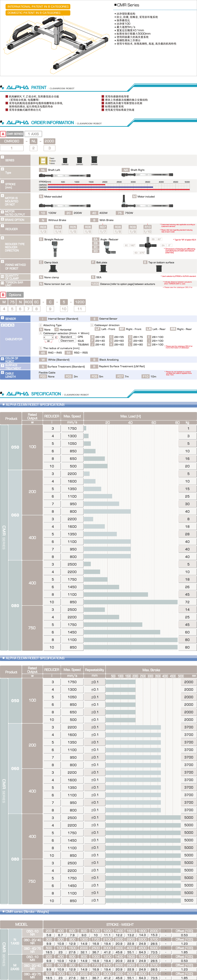
Task: Select the B Black Anodizing color tag
Action: [94, 360]
